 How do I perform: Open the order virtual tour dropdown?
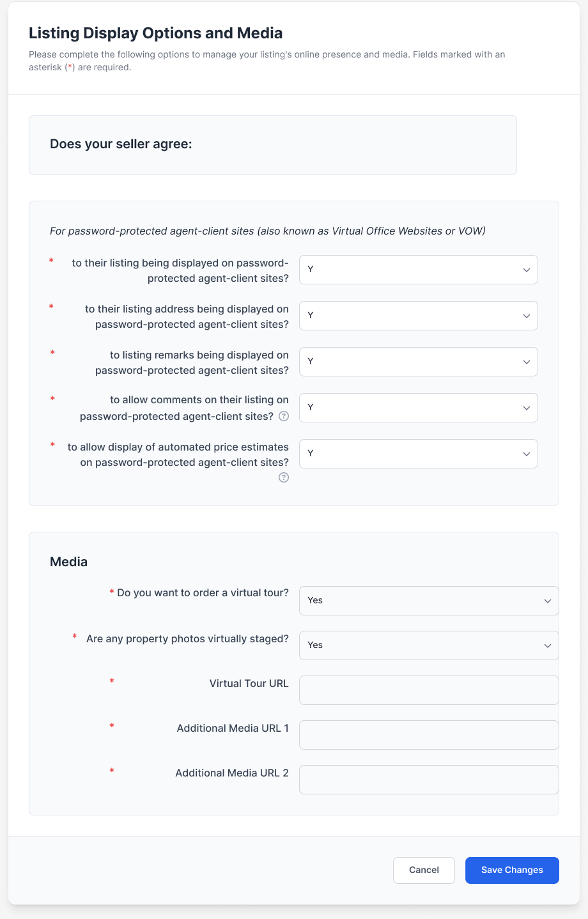[x=428, y=601]
